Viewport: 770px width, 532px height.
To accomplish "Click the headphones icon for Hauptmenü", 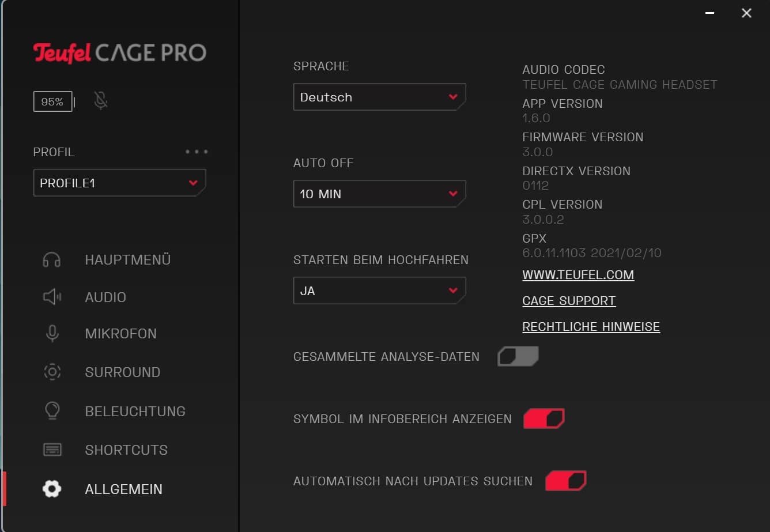I will [x=52, y=260].
